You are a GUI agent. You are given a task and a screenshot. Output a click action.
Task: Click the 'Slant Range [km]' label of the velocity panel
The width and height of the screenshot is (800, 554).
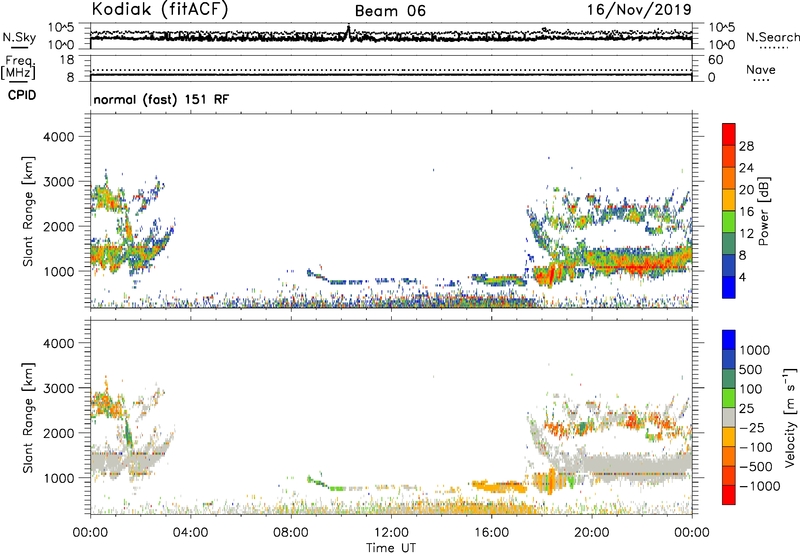(28, 418)
